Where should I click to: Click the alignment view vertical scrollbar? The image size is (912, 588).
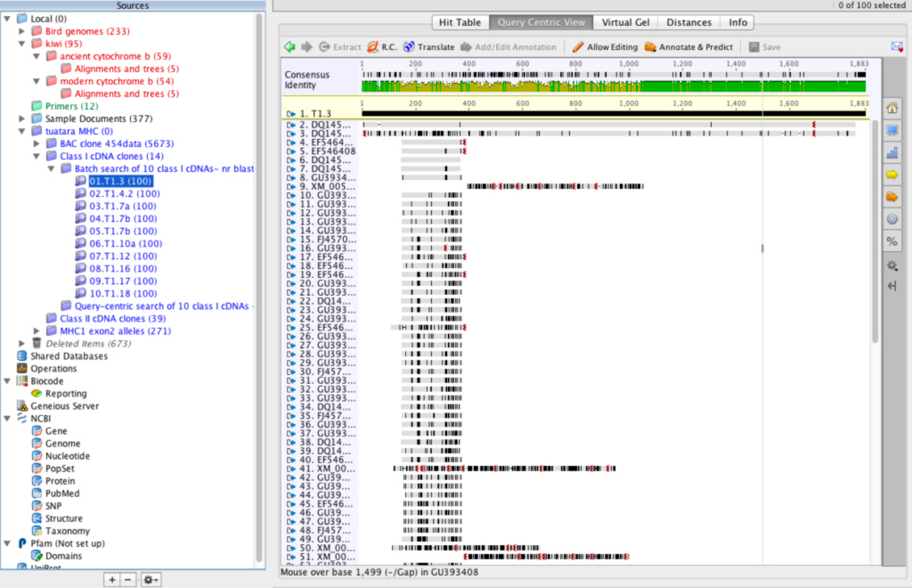pyautogui.click(x=875, y=232)
